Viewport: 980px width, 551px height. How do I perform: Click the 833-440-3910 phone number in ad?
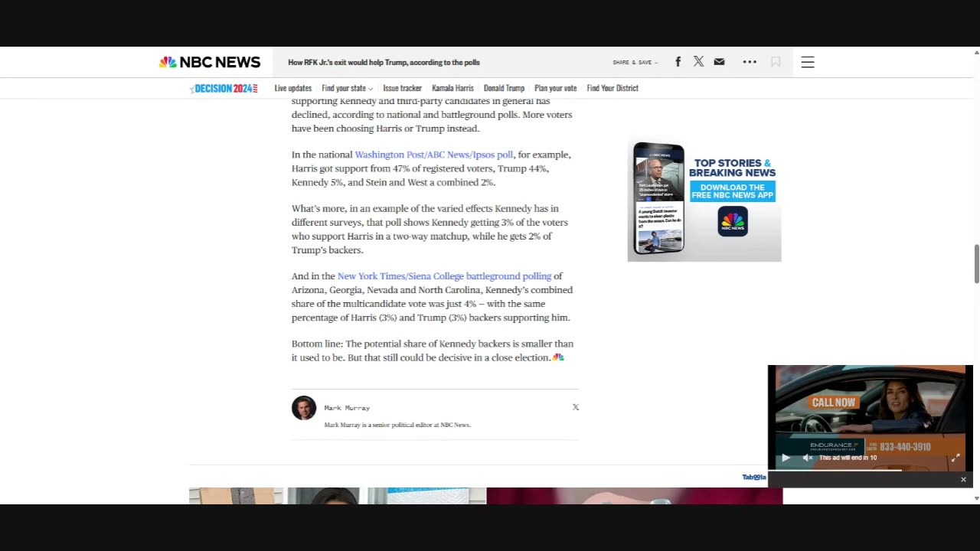click(x=905, y=447)
